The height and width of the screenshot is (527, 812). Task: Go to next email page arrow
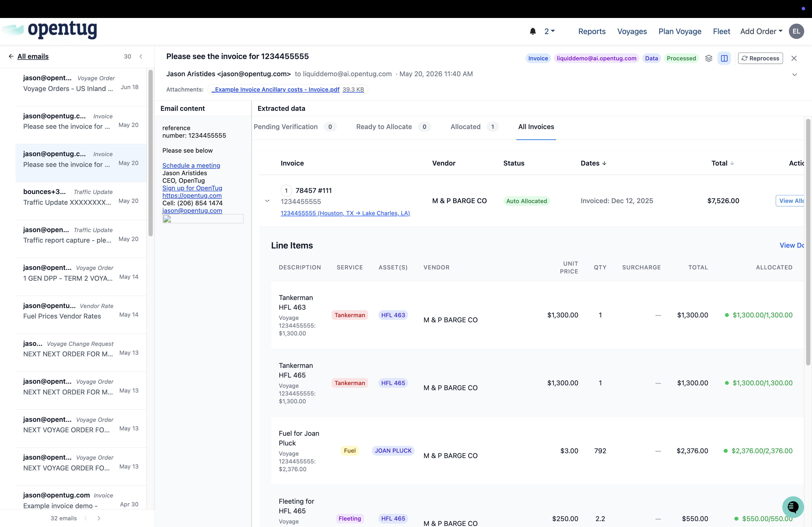[x=99, y=518]
